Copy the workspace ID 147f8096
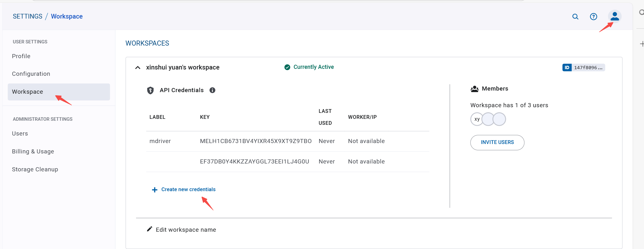This screenshot has height=249, width=644. 588,68
